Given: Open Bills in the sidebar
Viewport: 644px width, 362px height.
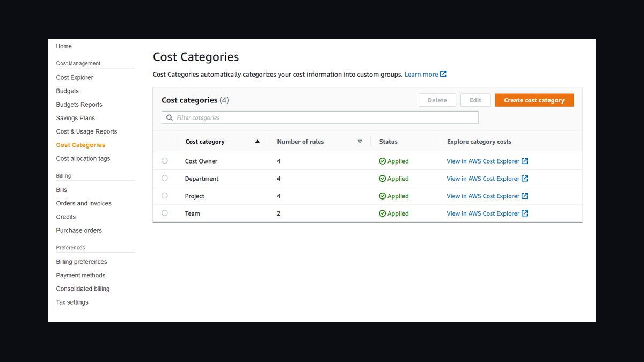Looking at the screenshot, I should pyautogui.click(x=62, y=190).
